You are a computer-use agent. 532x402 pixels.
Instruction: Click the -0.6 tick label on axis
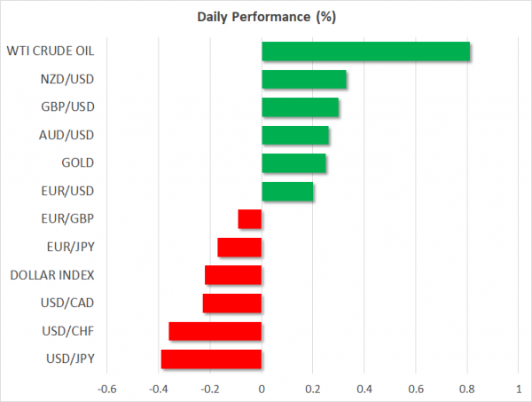(106, 388)
